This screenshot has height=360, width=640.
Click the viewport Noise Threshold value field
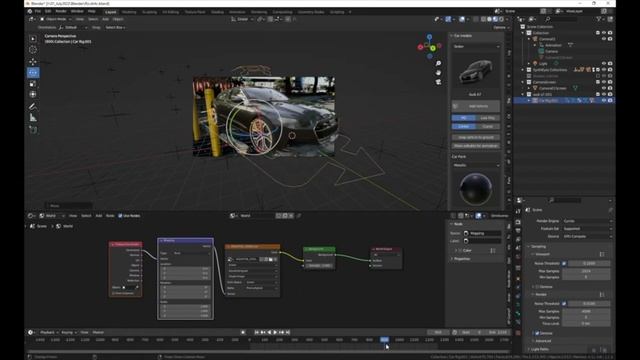click(589, 263)
